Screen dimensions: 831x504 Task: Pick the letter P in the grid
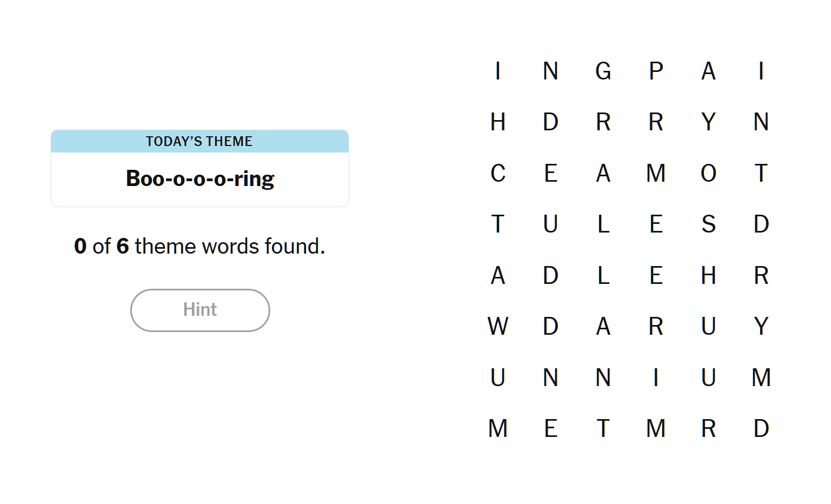(x=656, y=71)
